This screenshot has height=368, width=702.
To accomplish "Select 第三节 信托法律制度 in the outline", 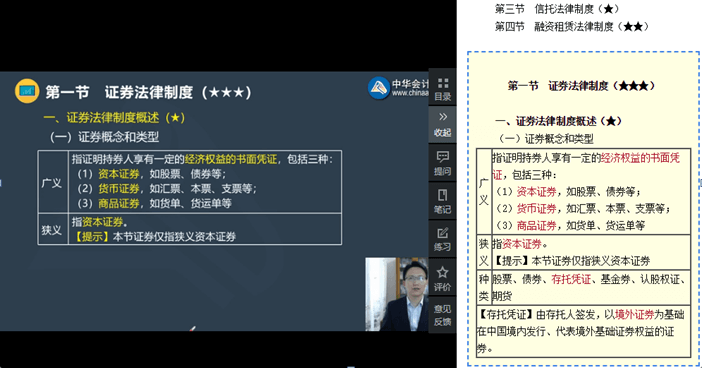I will tap(556, 9).
